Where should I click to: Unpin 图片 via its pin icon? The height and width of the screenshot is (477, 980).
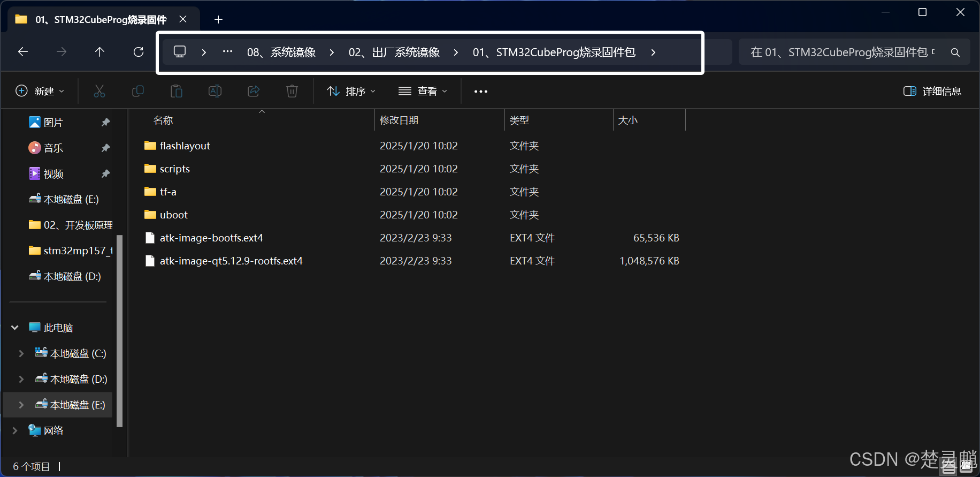(105, 123)
